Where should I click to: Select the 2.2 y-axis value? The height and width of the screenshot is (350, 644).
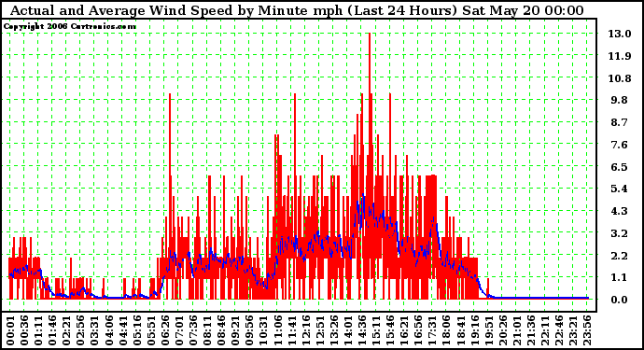[620, 256]
